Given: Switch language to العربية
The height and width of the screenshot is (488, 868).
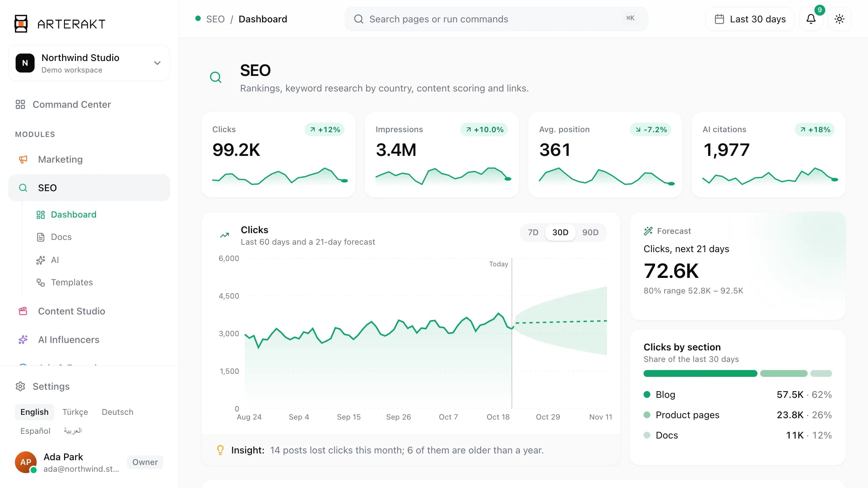Looking at the screenshot, I should tap(73, 431).
